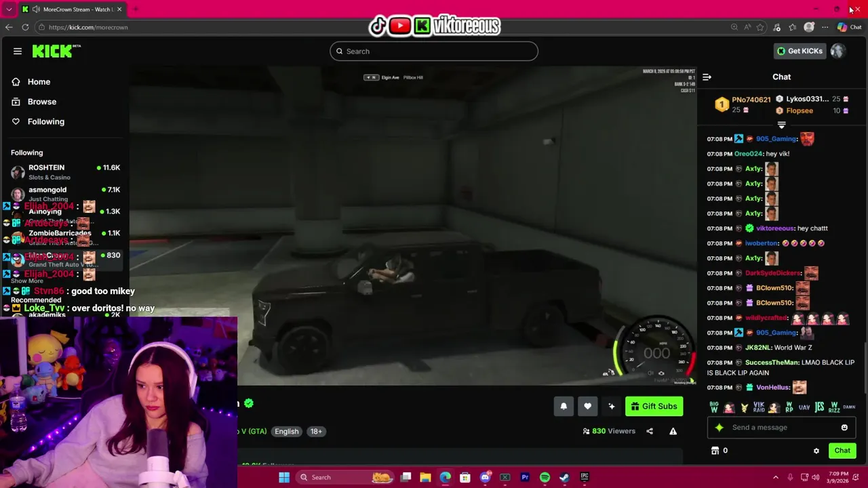Expand the gift leaderboard chevron
868x488 pixels.
click(x=781, y=125)
